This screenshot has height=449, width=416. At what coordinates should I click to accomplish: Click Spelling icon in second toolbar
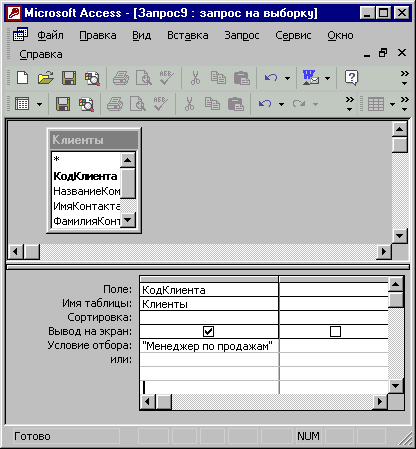click(x=160, y=104)
